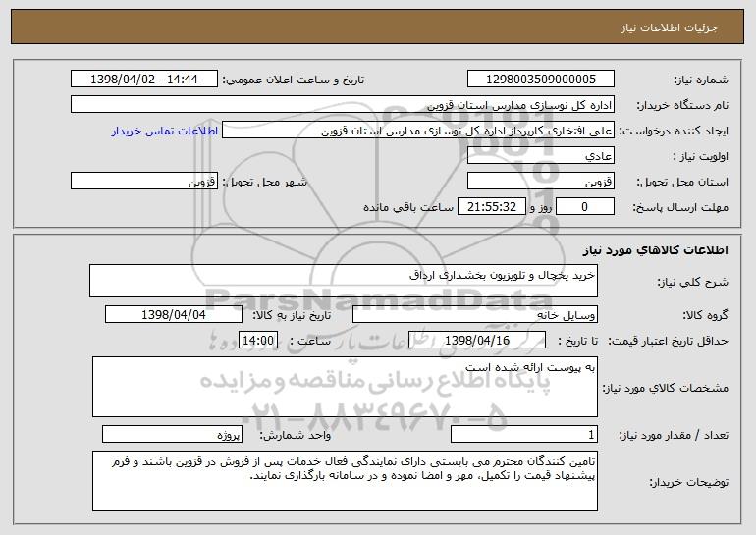
Task: Click the quantity field showing 1
Action: (x=524, y=434)
